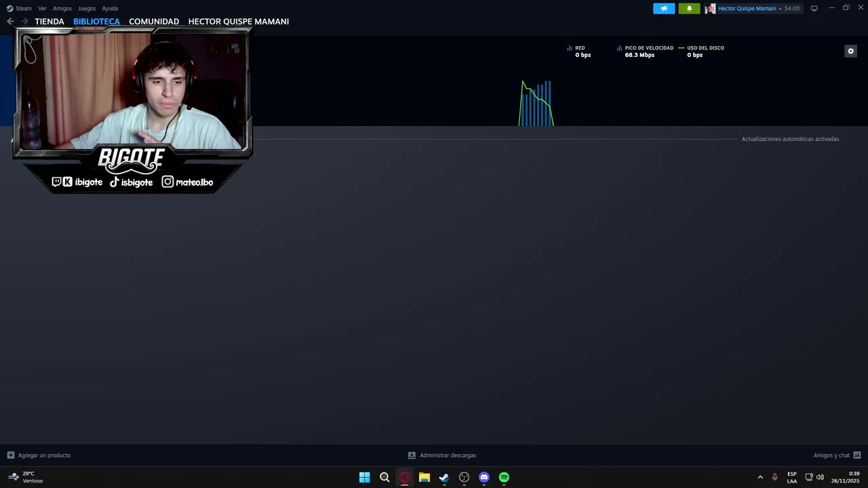Open the red circular app on taskbar
Image resolution: width=868 pixels, height=488 pixels.
[405, 477]
